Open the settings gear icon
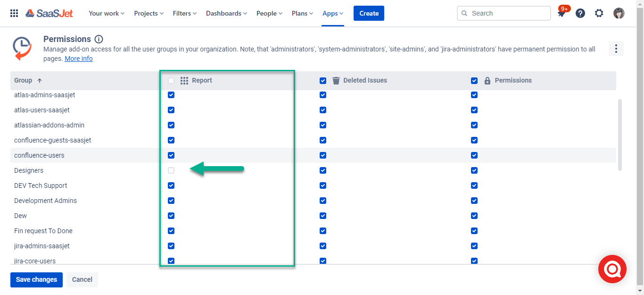The height and width of the screenshot is (295, 644). click(599, 13)
